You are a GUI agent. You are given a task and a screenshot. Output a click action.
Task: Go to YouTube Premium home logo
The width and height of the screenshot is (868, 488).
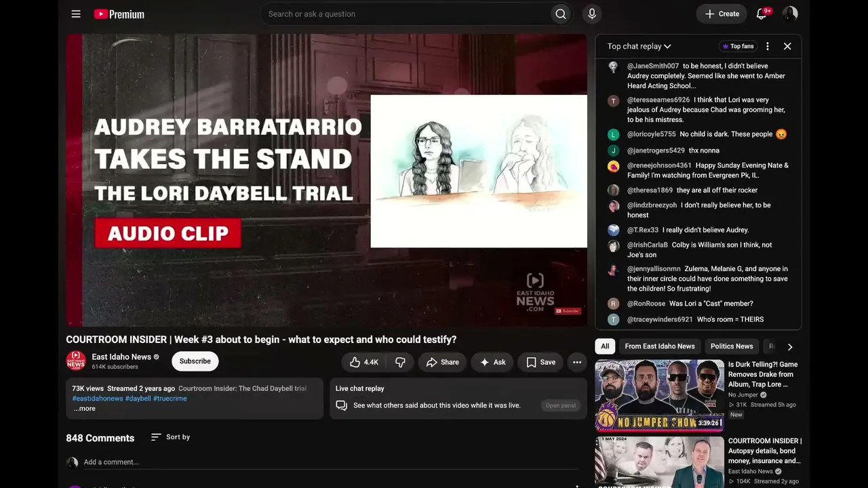coord(119,14)
